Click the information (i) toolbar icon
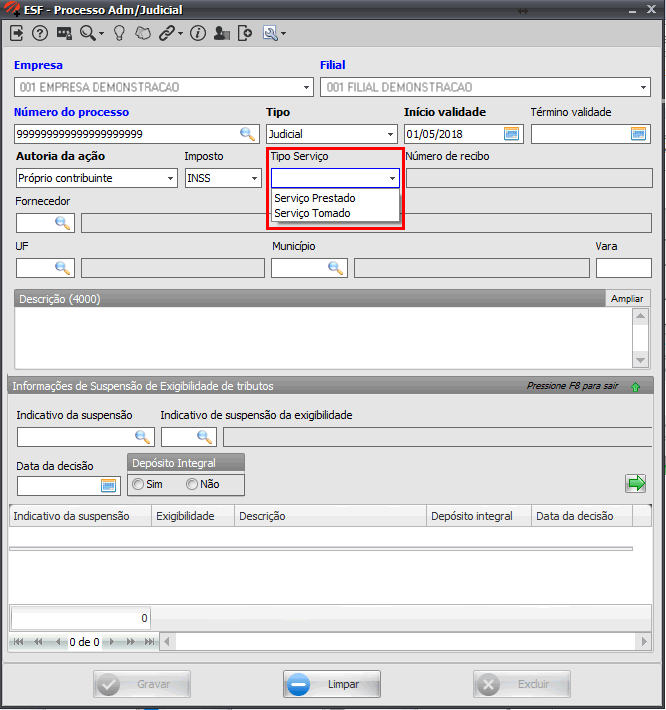Image resolution: width=666 pixels, height=710 pixels. 198,33
